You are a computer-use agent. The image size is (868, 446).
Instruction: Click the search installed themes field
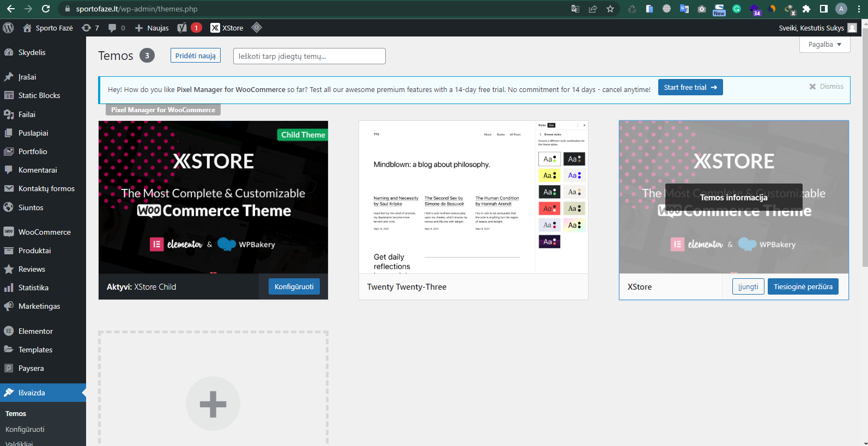[309, 56]
